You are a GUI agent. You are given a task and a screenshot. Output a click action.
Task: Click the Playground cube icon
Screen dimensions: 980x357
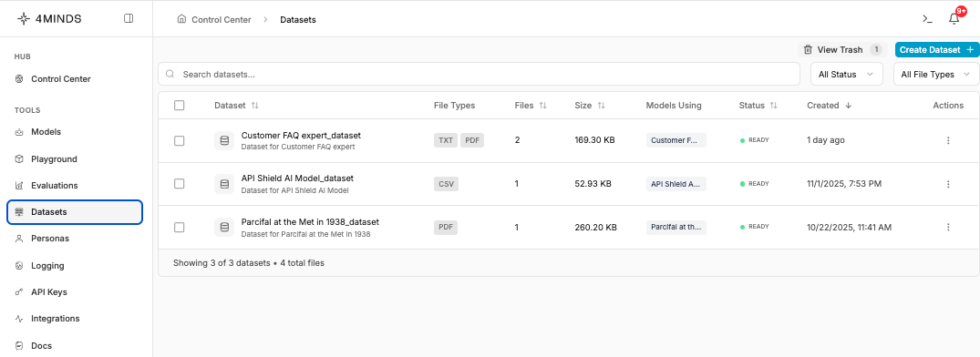click(19, 159)
